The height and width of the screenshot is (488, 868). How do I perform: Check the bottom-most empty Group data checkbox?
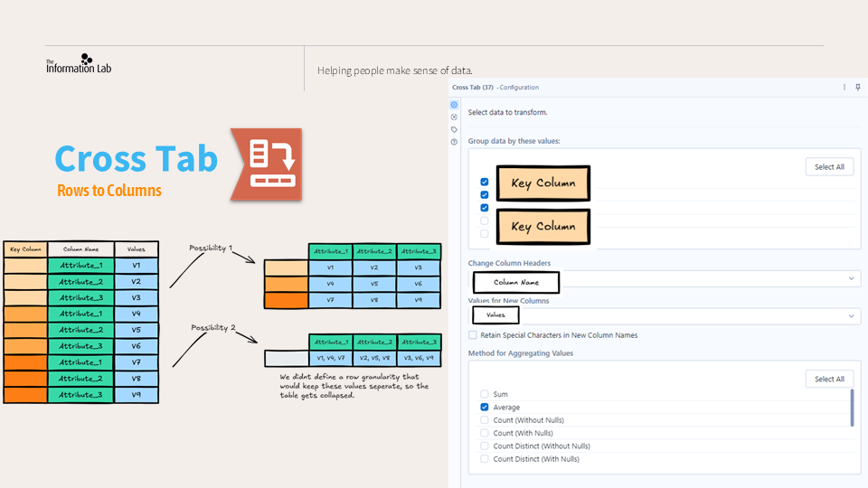pyautogui.click(x=485, y=233)
